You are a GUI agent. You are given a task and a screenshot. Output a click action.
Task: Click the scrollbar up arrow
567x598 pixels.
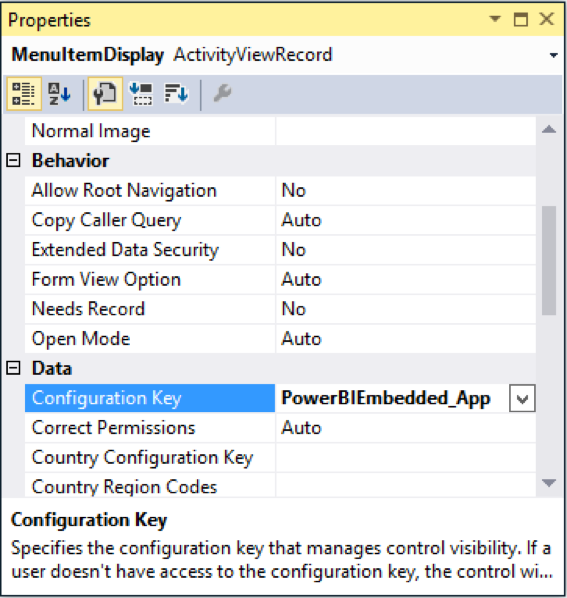[x=549, y=130]
